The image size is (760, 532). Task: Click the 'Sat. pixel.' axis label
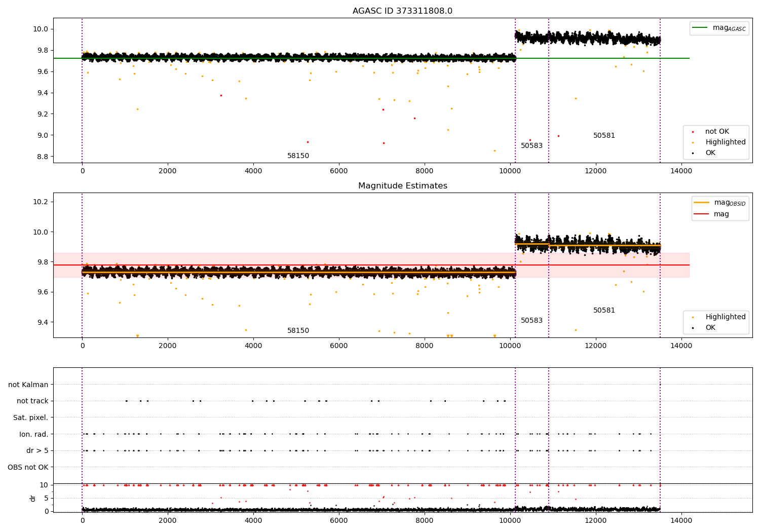31,418
